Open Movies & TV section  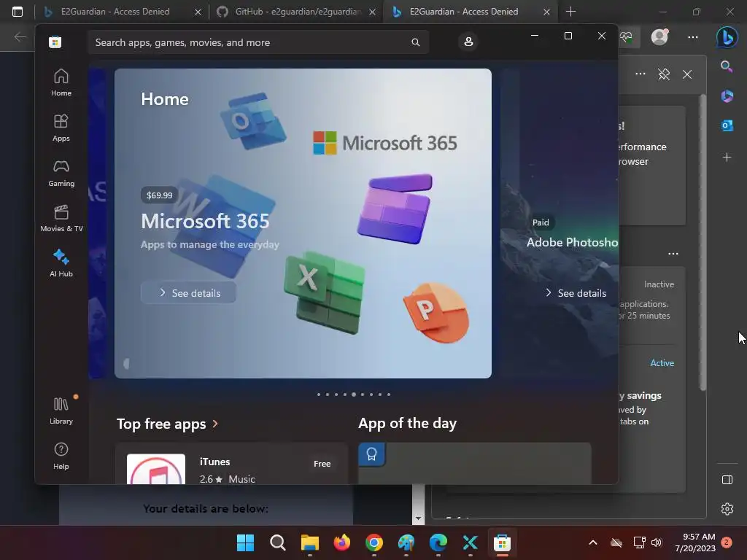[x=61, y=218]
